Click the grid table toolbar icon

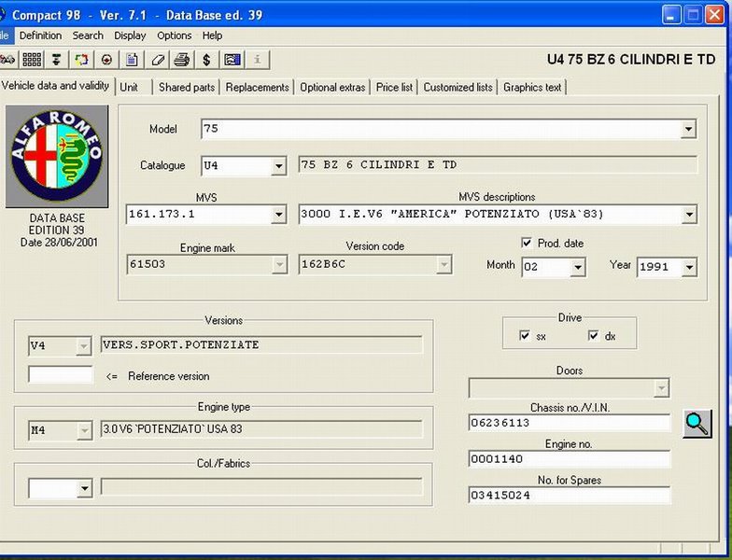coord(32,60)
